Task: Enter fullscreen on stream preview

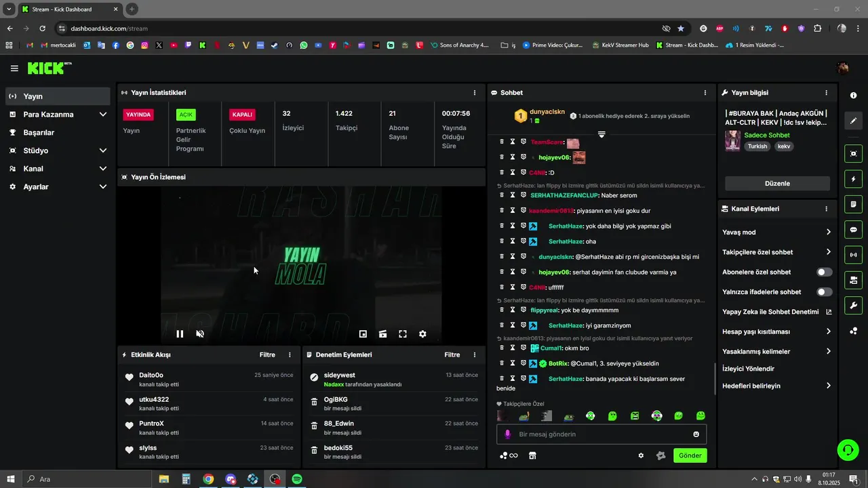Action: [x=403, y=333]
